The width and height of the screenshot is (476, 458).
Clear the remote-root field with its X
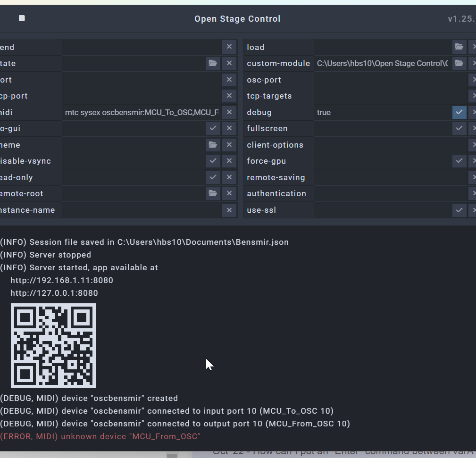[229, 193]
